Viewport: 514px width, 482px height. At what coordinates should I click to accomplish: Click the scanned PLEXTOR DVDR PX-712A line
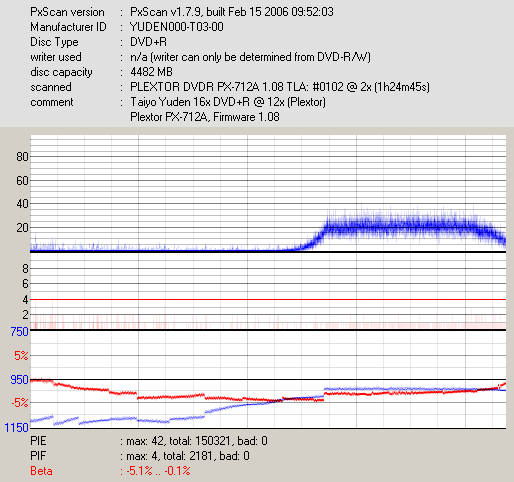tap(280, 87)
